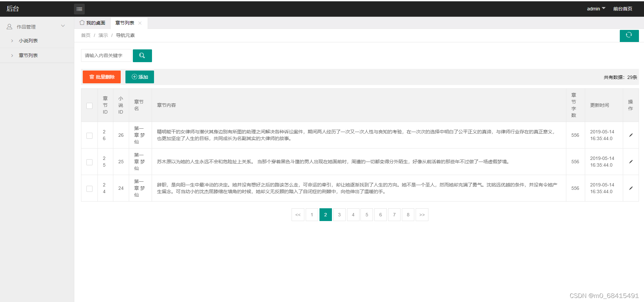
Task: Click the 首页 breadcrumb link
Action: [x=86, y=35]
